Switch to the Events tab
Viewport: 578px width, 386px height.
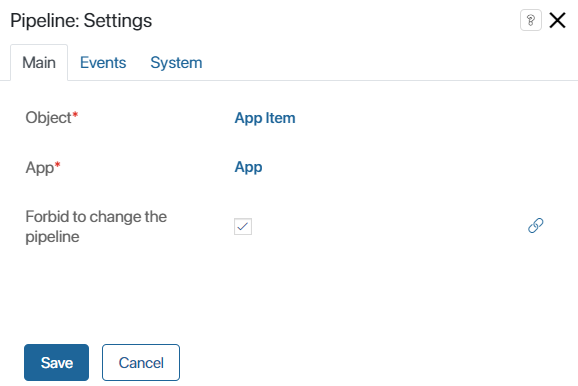tap(103, 63)
